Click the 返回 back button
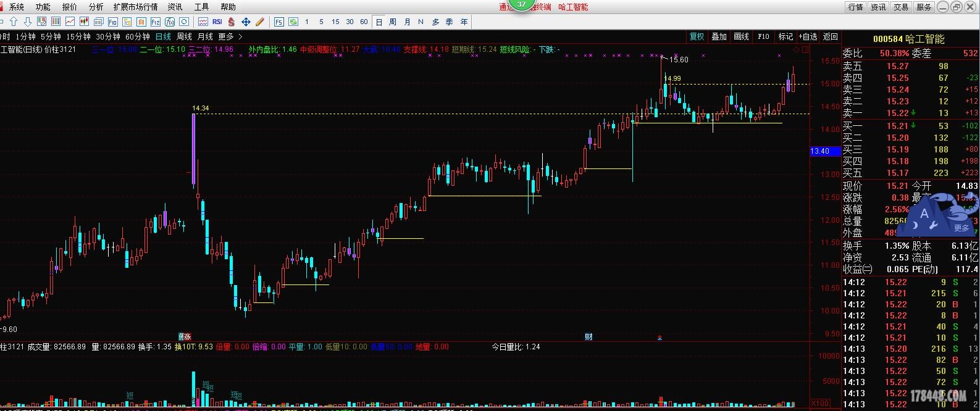 tap(831, 36)
